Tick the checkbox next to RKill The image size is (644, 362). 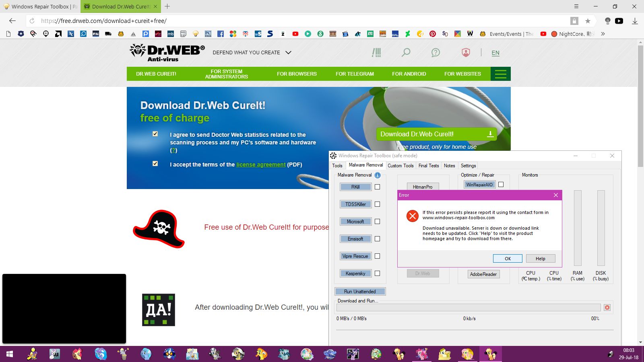click(377, 187)
